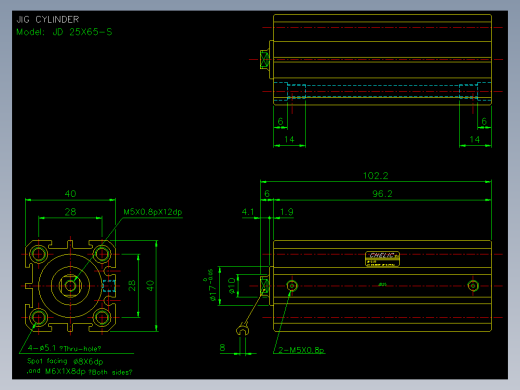520x390 pixels.
Task: Select the 6 dimension beside 96.2
Action: pos(267,194)
